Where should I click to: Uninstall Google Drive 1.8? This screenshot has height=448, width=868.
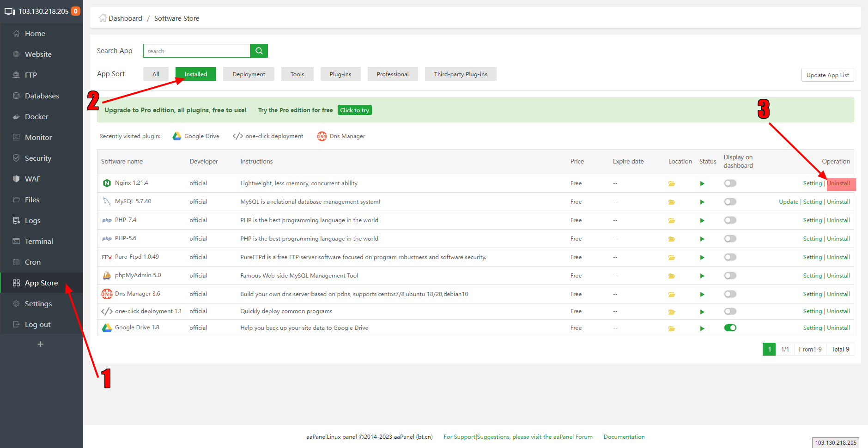point(838,328)
